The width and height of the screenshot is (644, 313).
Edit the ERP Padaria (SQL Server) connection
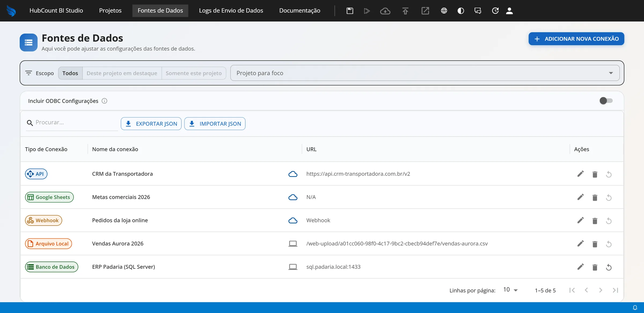pos(580,267)
